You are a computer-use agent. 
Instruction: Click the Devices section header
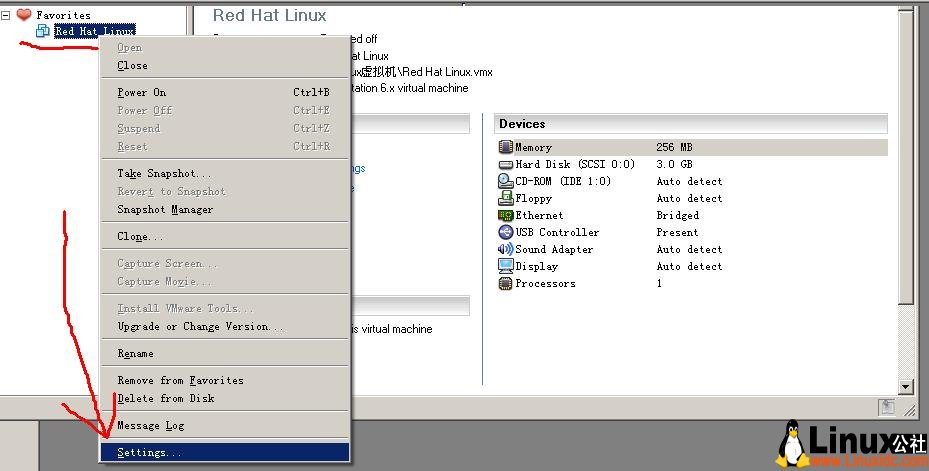tap(690, 124)
